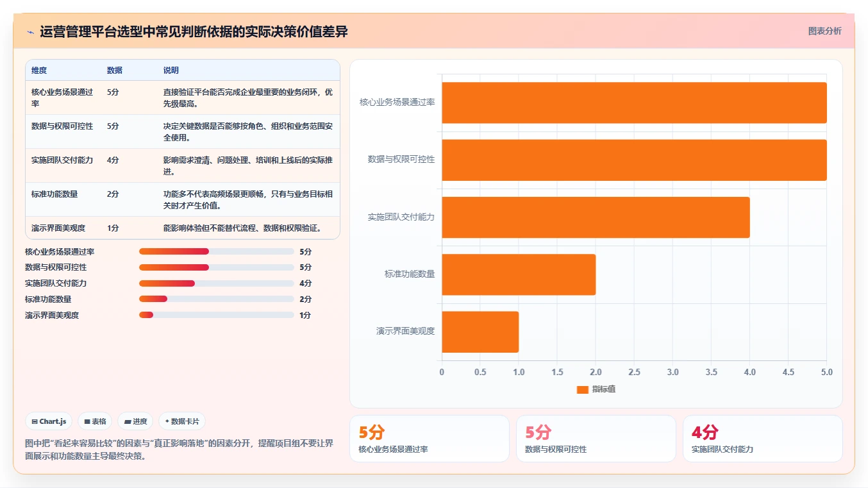Click the 4分 data card for 实施团队交付能力
This screenshot has width=868, height=488.
[763, 439]
